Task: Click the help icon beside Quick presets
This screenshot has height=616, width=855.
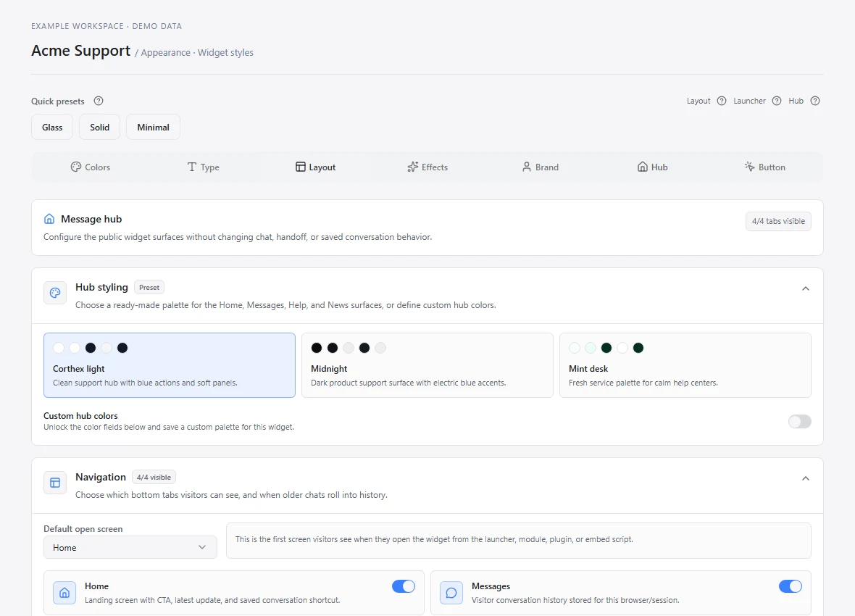Action: (98, 101)
